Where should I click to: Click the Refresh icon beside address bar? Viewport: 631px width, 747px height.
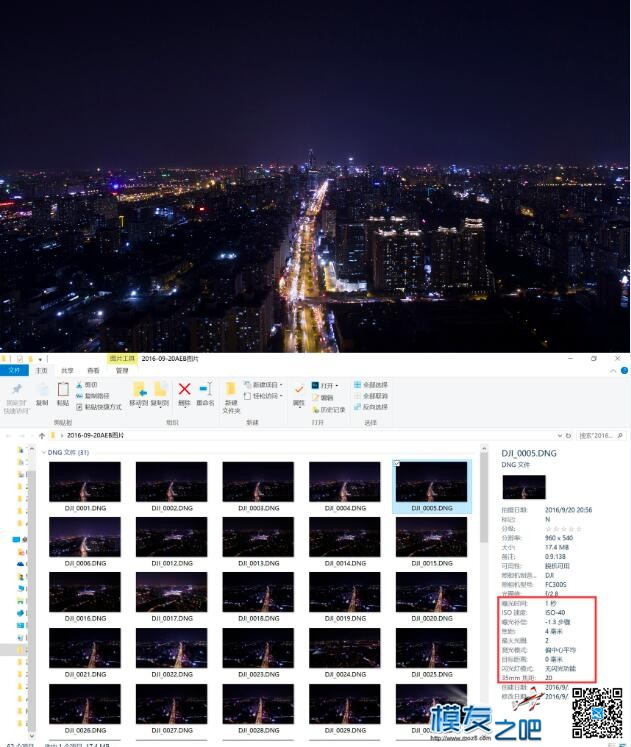click(x=568, y=435)
